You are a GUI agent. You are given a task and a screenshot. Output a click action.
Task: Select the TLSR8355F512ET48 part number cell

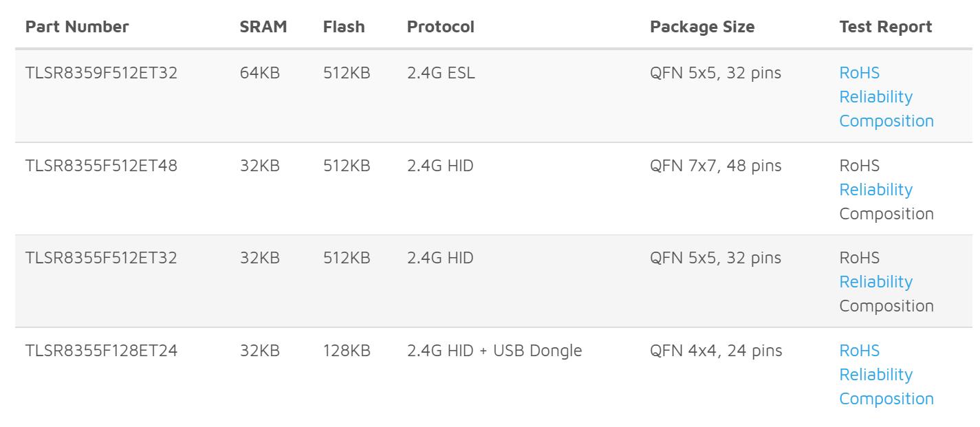[101, 166]
